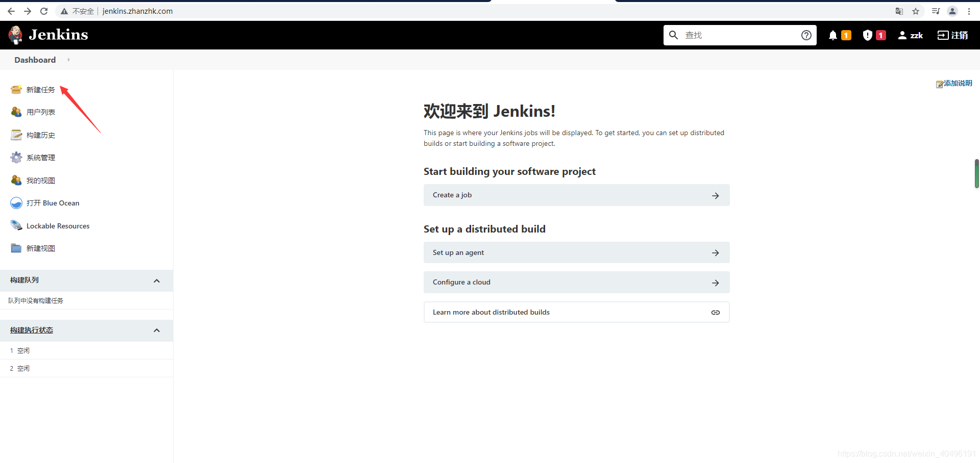Click the Configure a cloud button

tap(576, 282)
